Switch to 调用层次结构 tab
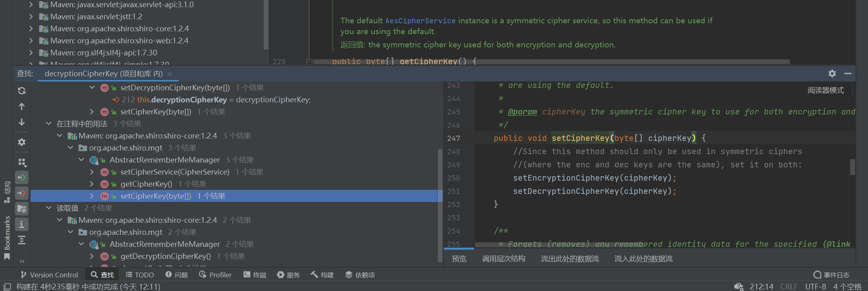The image size is (868, 291). tap(504, 259)
